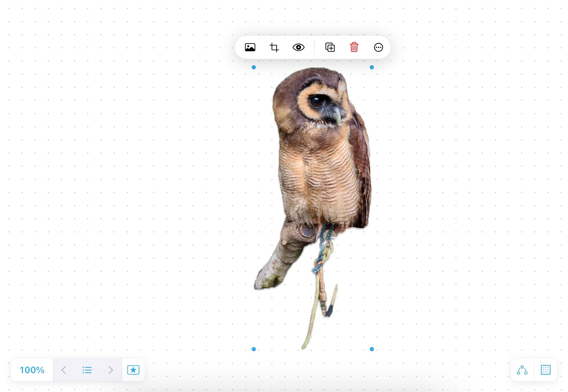The height and width of the screenshot is (392, 568).
Task: Toggle connector lines display
Action: tap(522, 370)
